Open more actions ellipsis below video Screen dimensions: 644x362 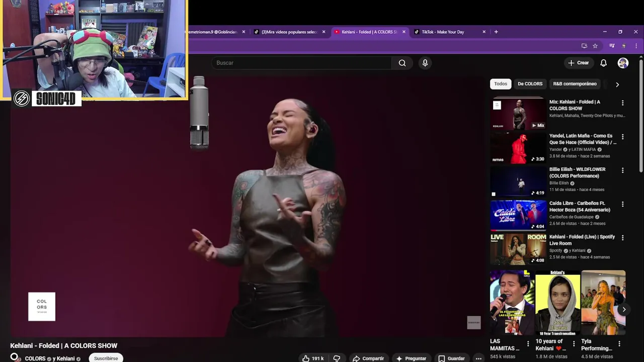click(x=478, y=358)
